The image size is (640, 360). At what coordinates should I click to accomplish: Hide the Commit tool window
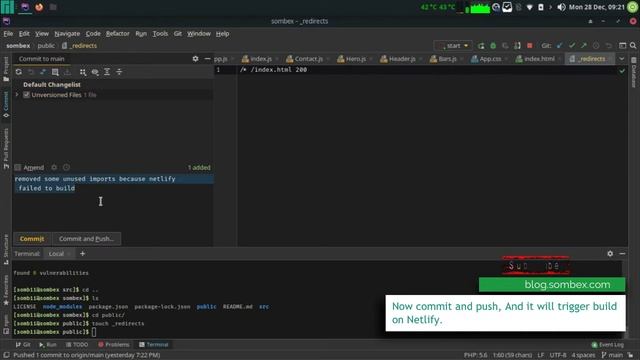coord(207,59)
